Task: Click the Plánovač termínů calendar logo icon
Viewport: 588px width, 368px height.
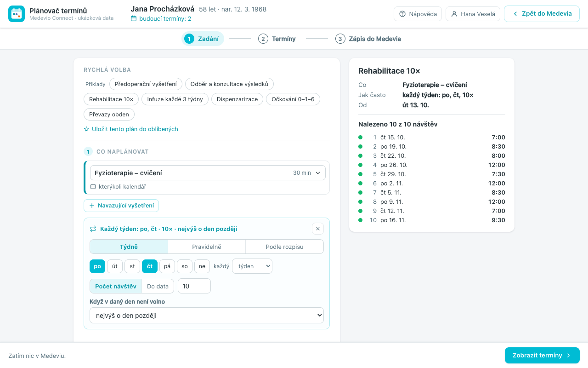Action: (x=17, y=14)
